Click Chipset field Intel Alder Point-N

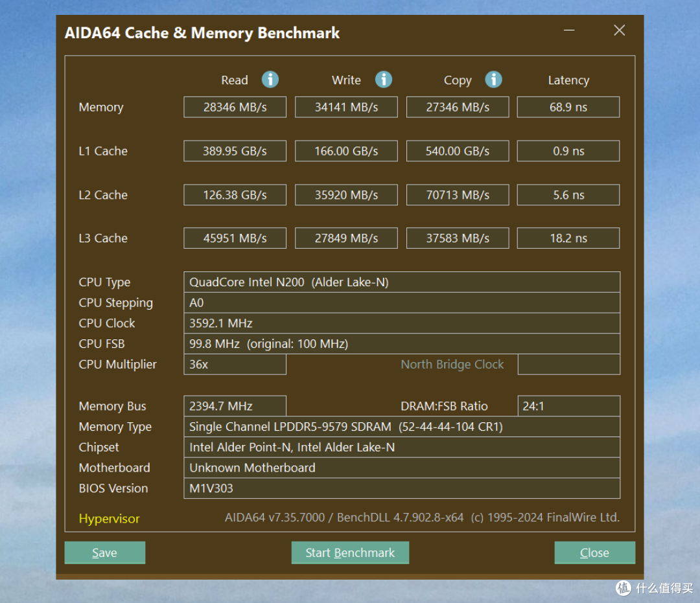tap(402, 448)
